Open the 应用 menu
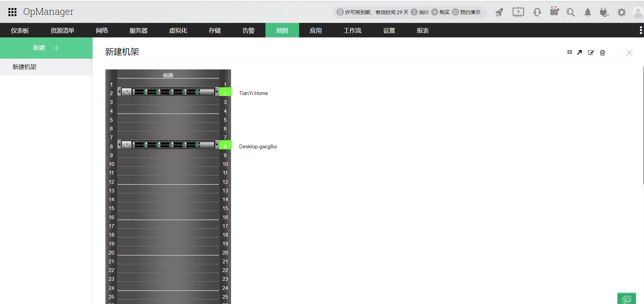The height and width of the screenshot is (304, 644). click(x=316, y=30)
